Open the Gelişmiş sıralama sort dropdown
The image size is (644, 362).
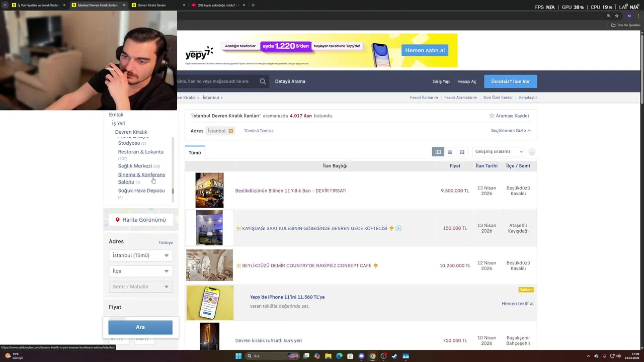click(499, 152)
